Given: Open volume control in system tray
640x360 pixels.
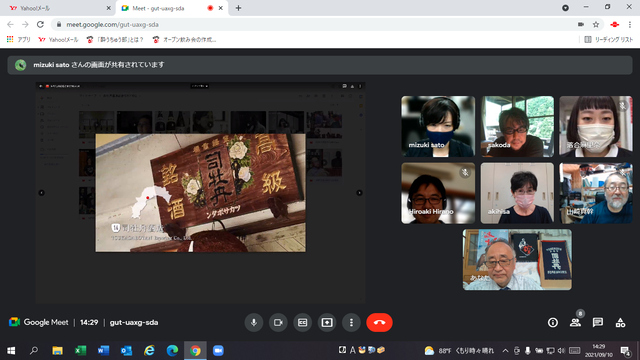Looking at the screenshot, I should point(561,351).
